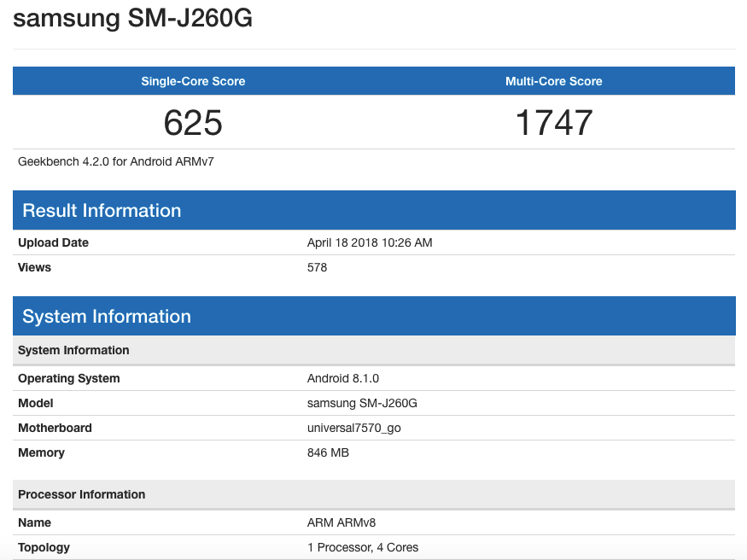747x560 pixels.
Task: Click the 846 MB memory value
Action: (328, 452)
